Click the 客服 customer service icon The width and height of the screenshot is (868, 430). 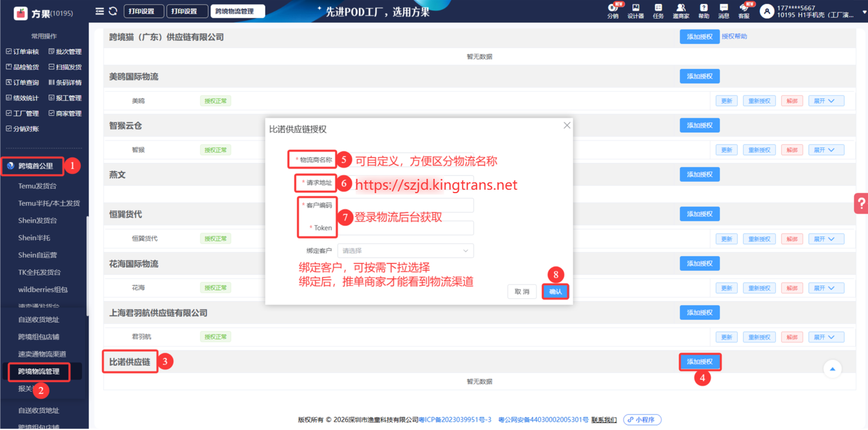coord(744,11)
